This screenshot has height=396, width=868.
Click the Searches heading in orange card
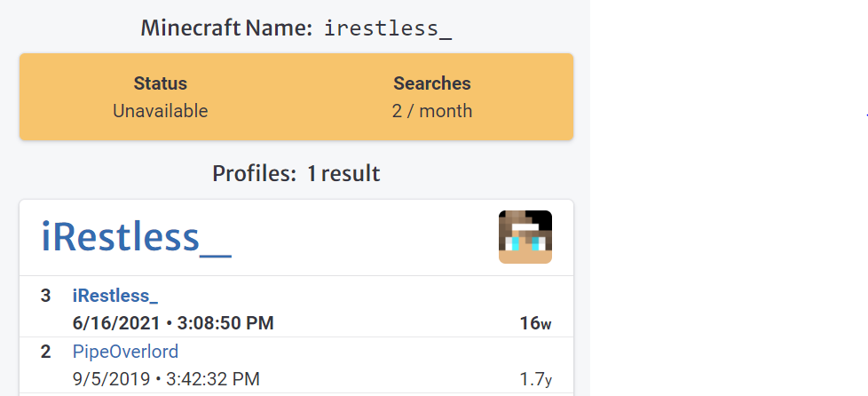[x=432, y=83]
